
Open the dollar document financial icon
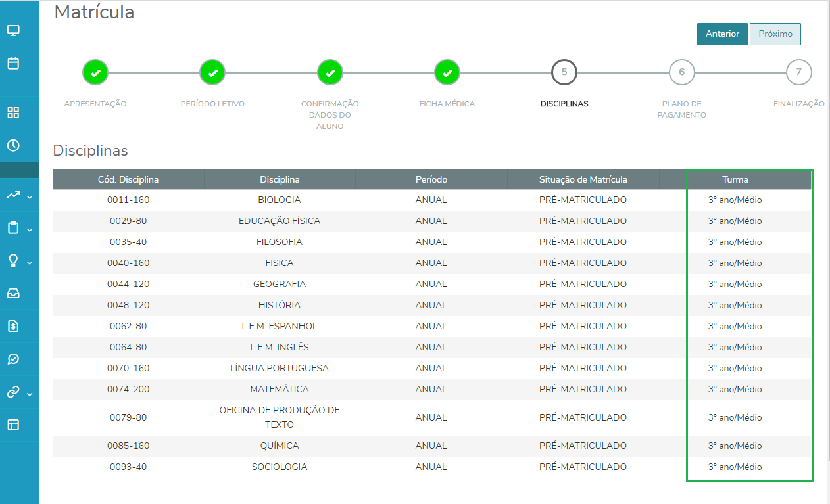click(x=13, y=326)
